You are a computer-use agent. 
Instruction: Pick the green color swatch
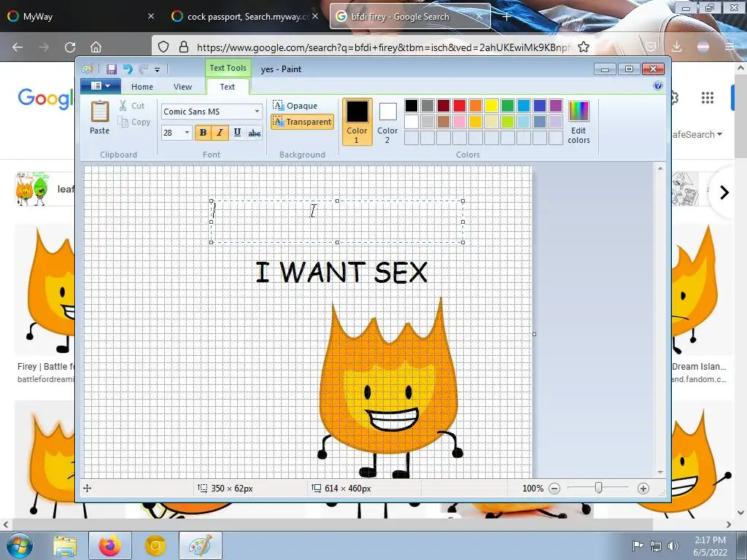508,106
